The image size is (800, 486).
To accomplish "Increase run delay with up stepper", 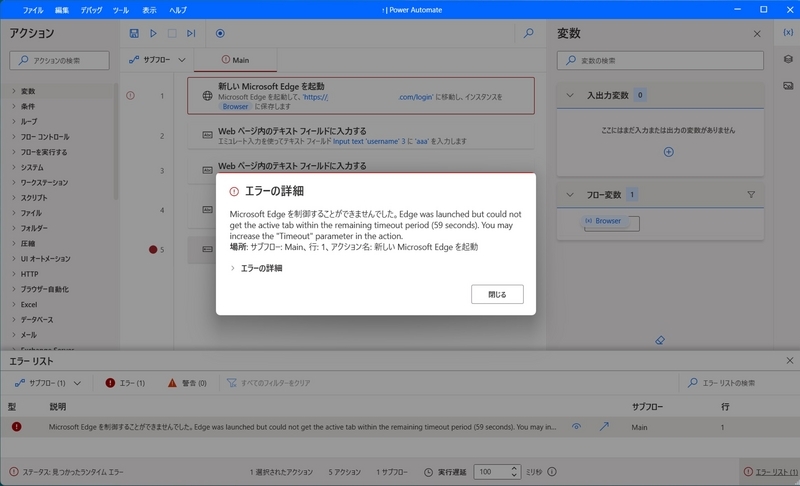I will point(514,468).
